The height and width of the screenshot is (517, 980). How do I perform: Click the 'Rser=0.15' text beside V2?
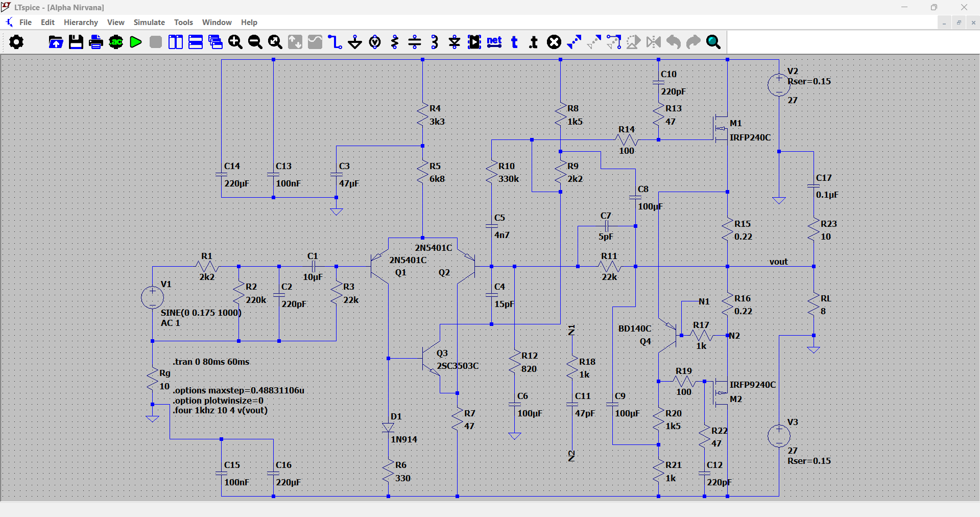point(809,81)
